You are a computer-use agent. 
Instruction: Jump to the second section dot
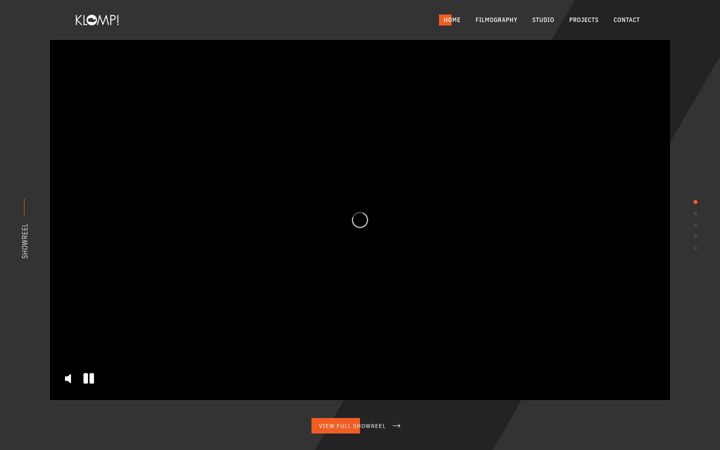[x=695, y=214]
